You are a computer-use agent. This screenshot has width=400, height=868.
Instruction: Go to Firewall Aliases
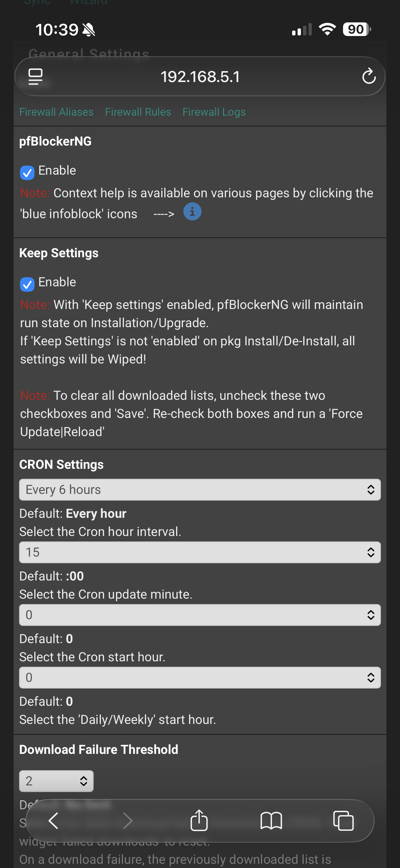pos(56,112)
